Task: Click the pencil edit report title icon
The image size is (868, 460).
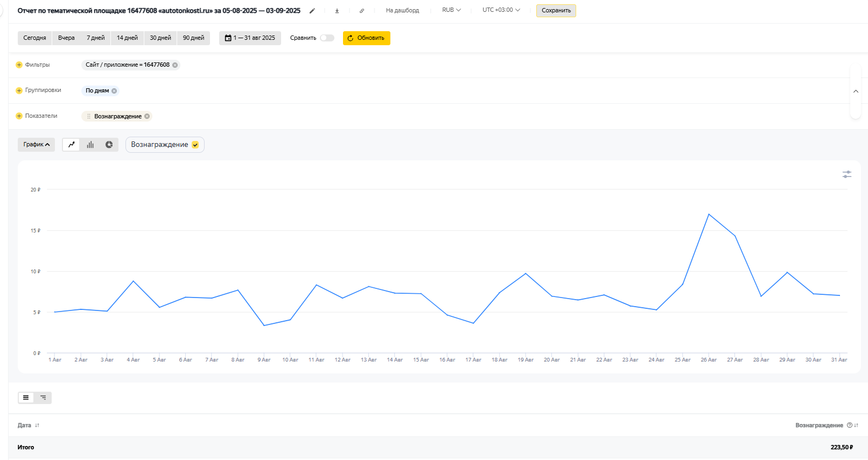Action: tap(312, 11)
